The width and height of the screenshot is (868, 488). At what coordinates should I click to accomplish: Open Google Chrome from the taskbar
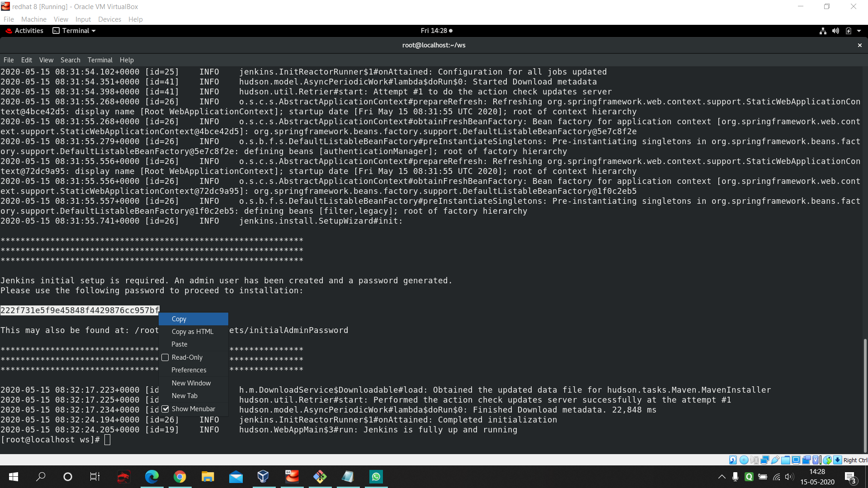point(180,477)
